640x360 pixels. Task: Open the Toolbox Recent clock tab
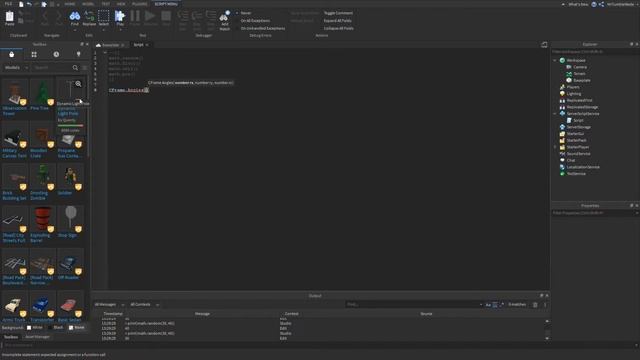[x=56, y=54]
